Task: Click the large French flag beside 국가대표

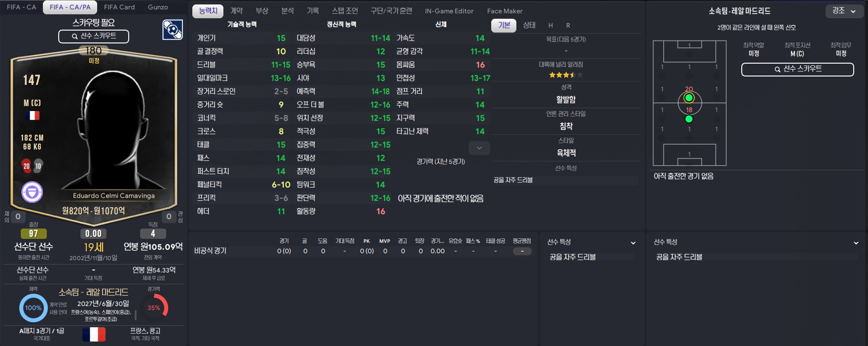Action: (94, 334)
